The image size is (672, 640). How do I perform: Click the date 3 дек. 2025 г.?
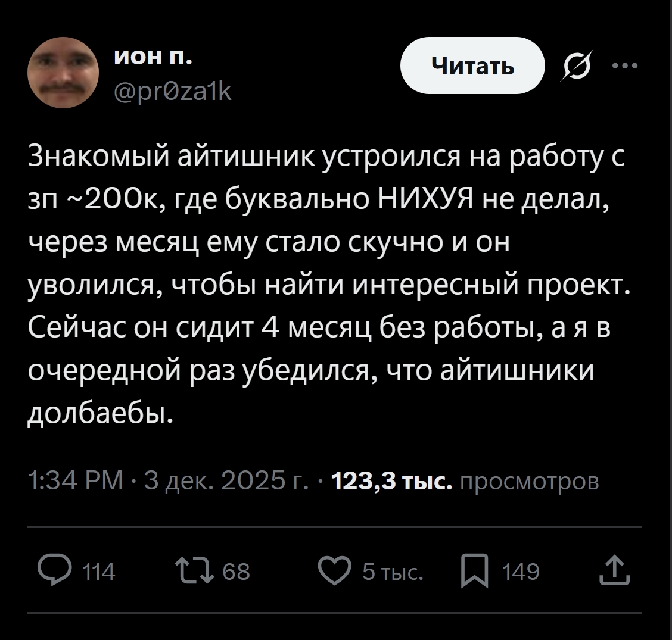coord(225,480)
